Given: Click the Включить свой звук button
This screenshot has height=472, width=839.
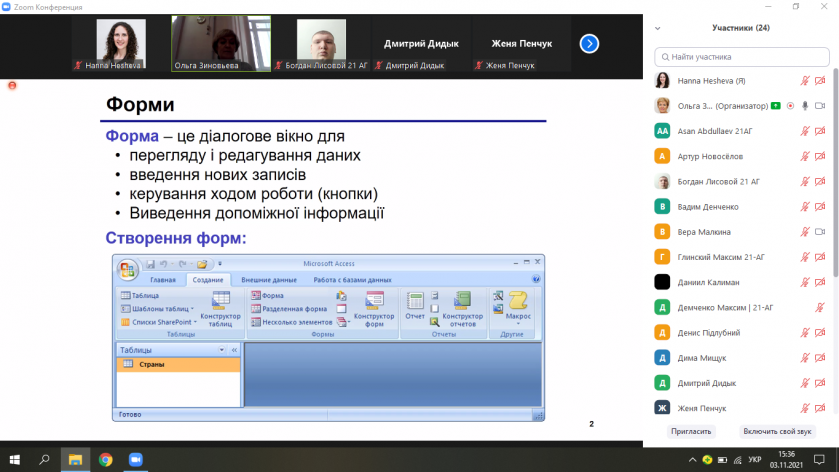Looking at the screenshot, I should pos(773,431).
